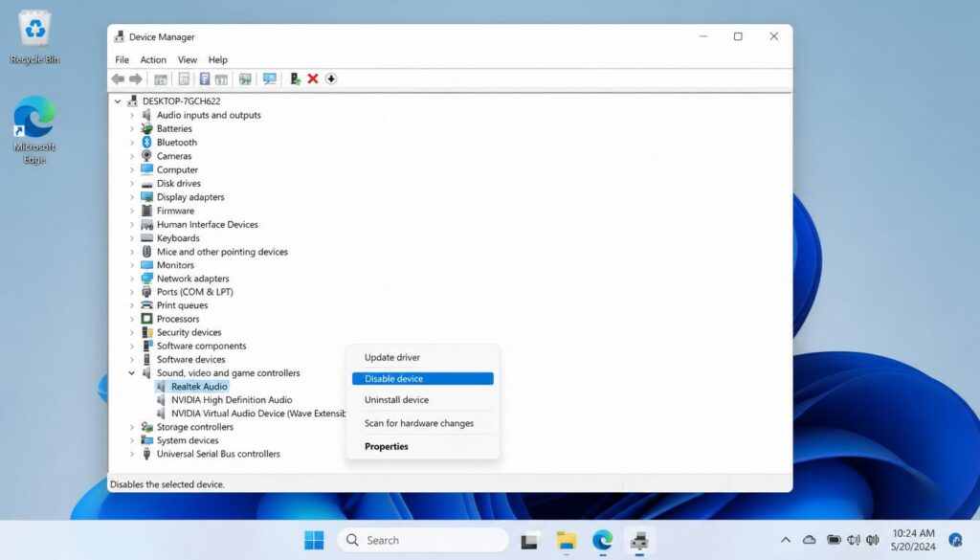
Task: Expand the Disk drives node
Action: [x=132, y=183]
